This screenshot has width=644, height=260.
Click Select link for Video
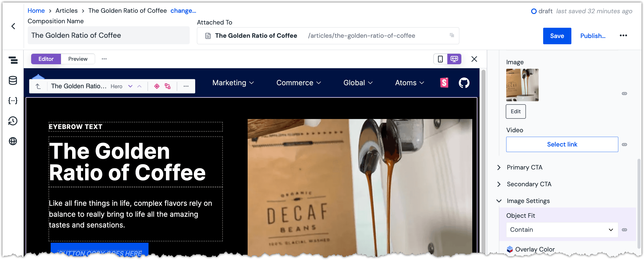point(562,144)
